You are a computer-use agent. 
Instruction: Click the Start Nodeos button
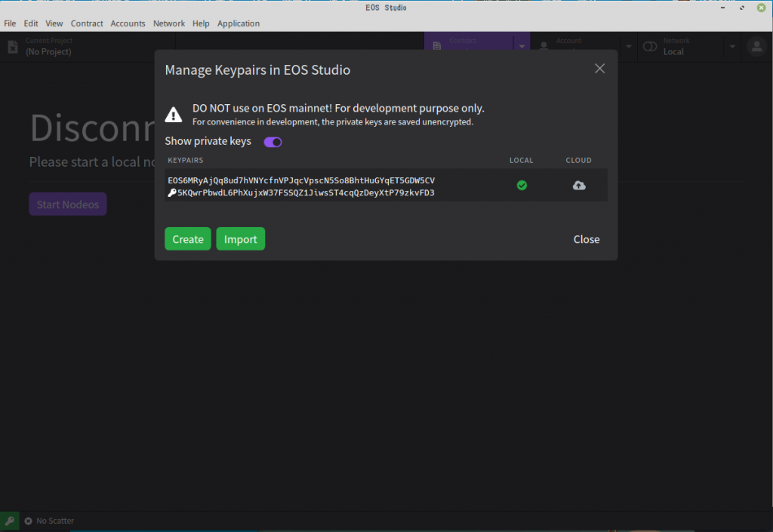tap(68, 204)
